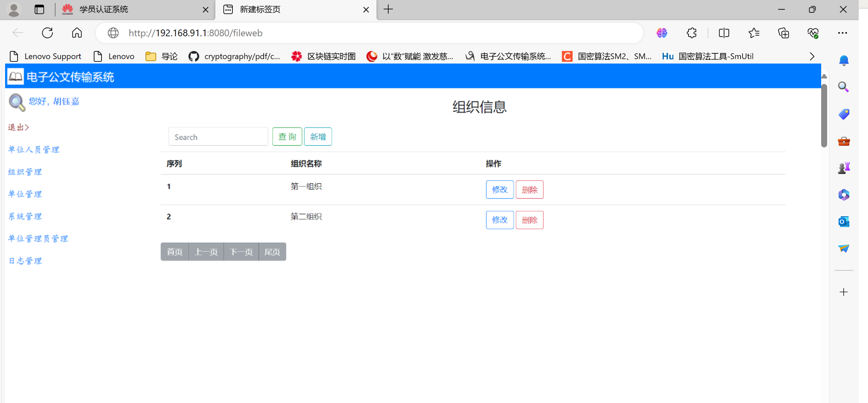Image resolution: width=868 pixels, height=403 pixels.
Task: Click the 查询 button
Action: 287,137
